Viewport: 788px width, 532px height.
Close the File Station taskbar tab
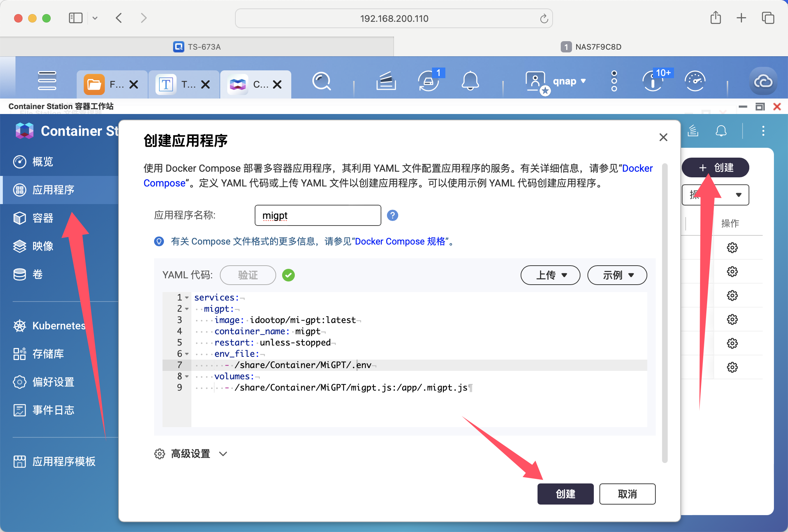(134, 84)
